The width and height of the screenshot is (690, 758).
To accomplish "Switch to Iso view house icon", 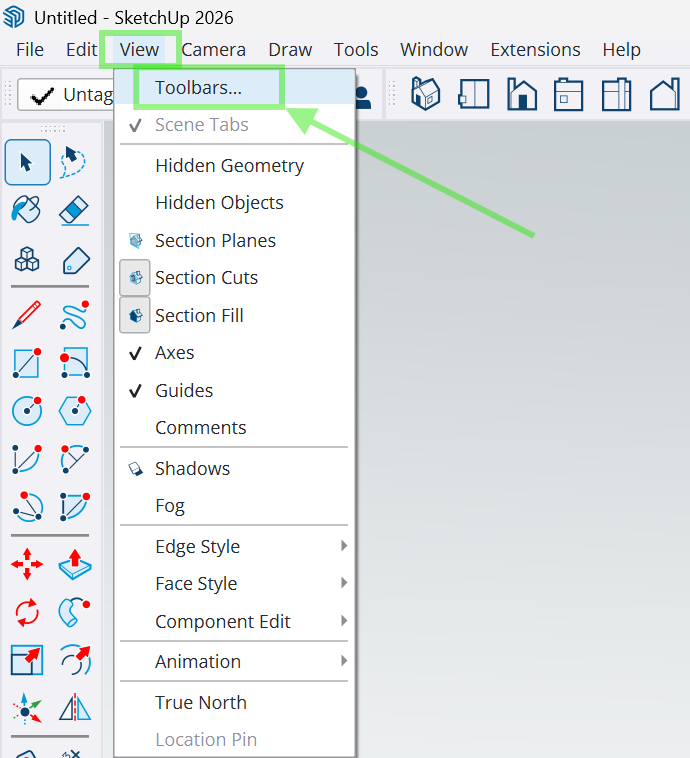I will coord(426,94).
